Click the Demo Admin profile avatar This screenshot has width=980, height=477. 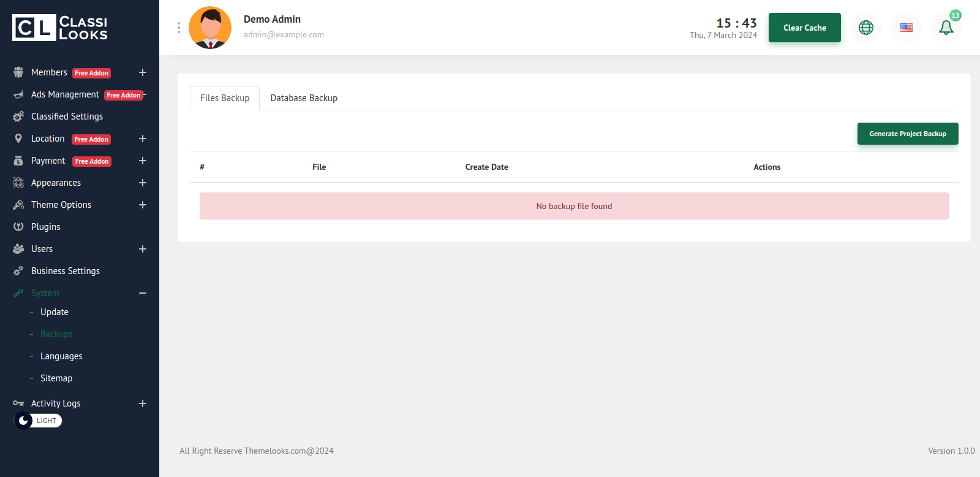(x=210, y=28)
